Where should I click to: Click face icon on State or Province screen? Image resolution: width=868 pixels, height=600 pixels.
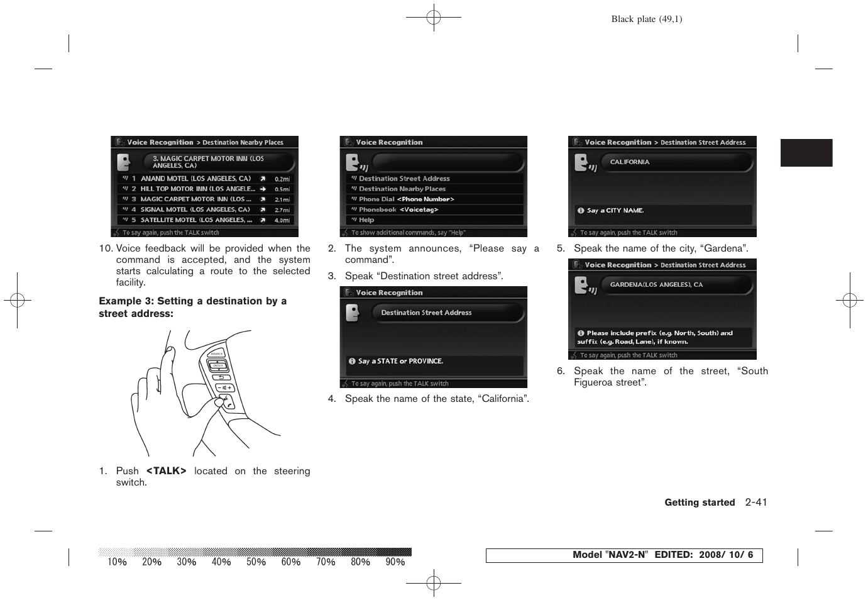(353, 313)
